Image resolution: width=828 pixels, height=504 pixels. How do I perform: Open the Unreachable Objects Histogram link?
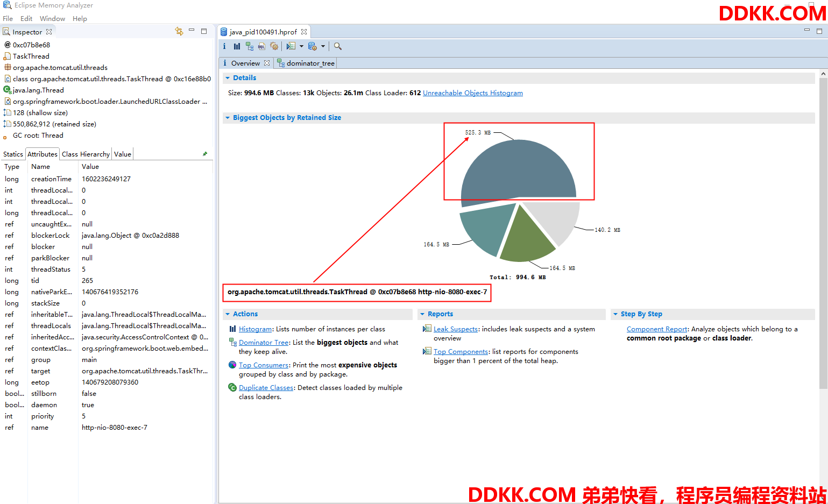[x=473, y=93]
